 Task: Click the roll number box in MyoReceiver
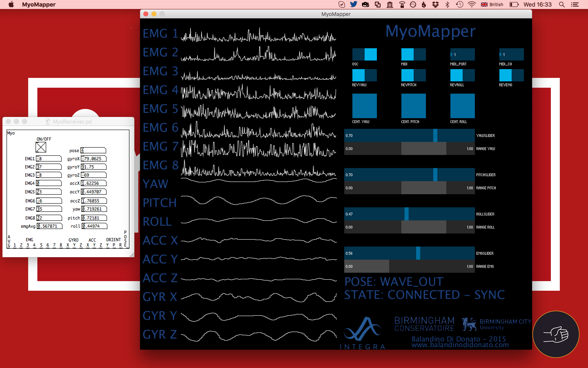[x=94, y=226]
